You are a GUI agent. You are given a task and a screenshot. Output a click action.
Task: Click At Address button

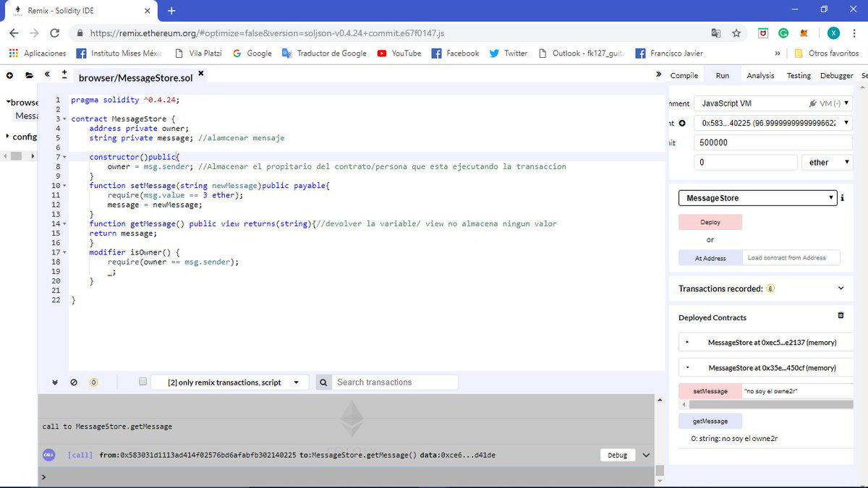(x=710, y=258)
